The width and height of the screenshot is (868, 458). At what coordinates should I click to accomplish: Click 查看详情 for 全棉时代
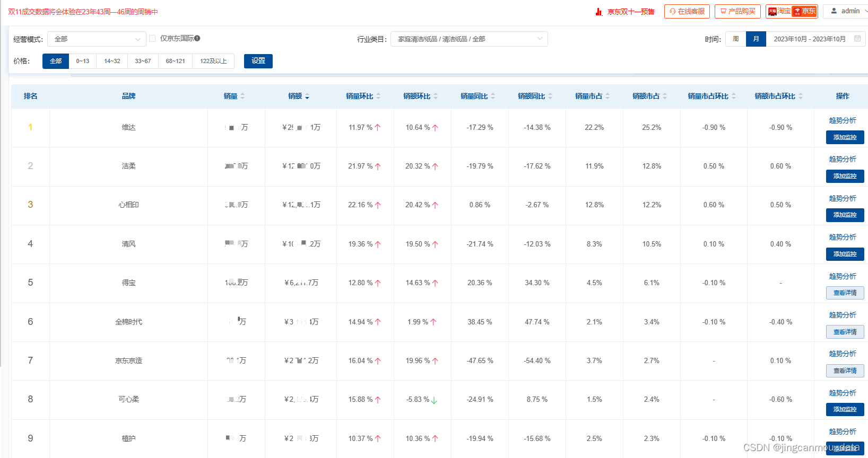coord(845,332)
